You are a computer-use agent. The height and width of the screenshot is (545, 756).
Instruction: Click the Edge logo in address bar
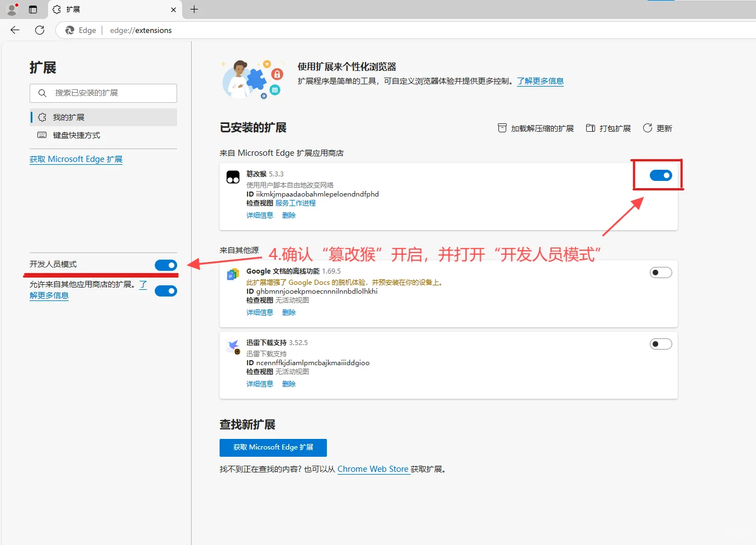tap(70, 30)
